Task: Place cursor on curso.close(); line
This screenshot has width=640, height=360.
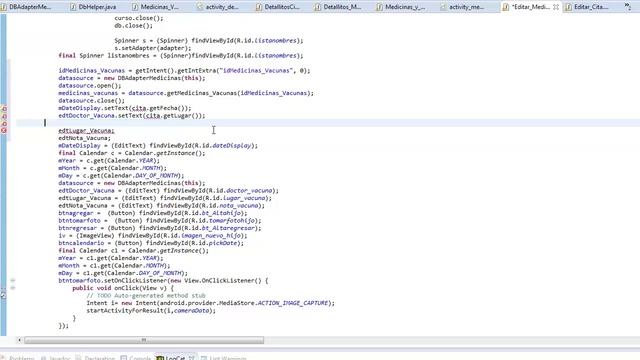Action: click(x=138, y=18)
